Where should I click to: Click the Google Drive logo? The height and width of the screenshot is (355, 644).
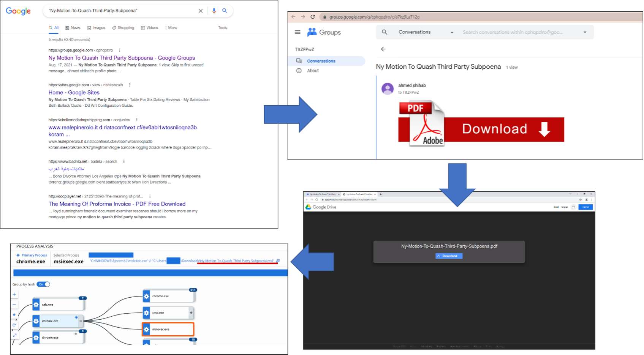click(x=321, y=207)
